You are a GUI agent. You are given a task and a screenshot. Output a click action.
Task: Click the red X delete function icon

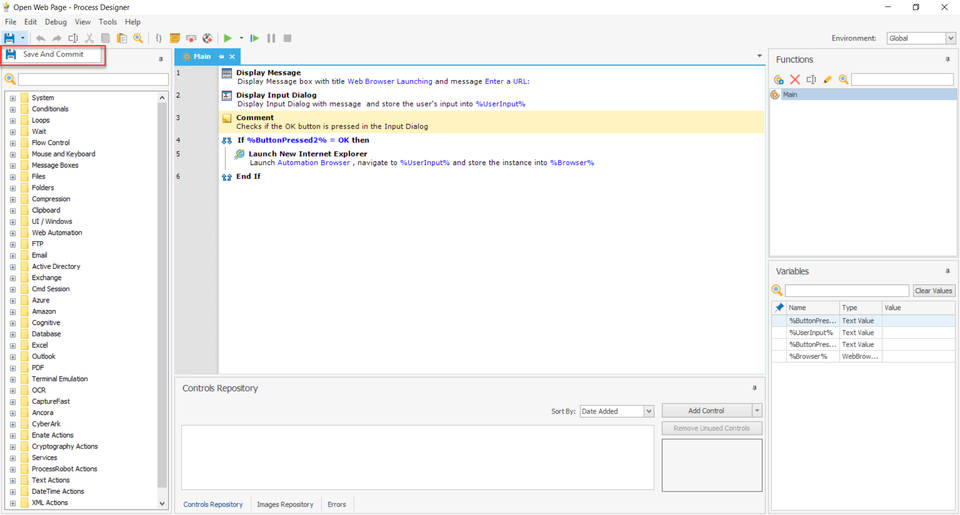[795, 80]
